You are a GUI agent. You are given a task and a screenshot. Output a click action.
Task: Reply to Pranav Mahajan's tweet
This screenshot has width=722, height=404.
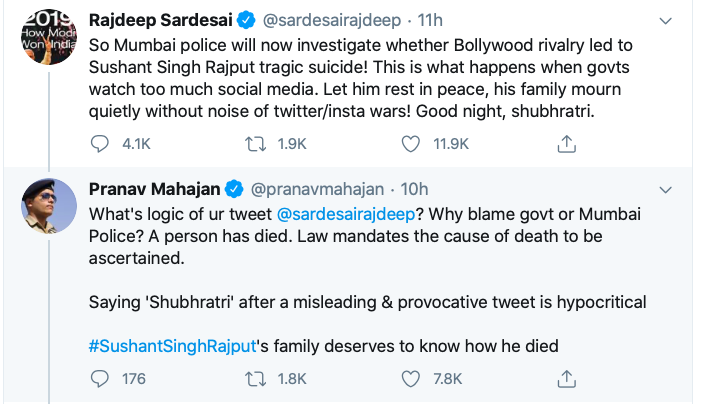tap(100, 378)
